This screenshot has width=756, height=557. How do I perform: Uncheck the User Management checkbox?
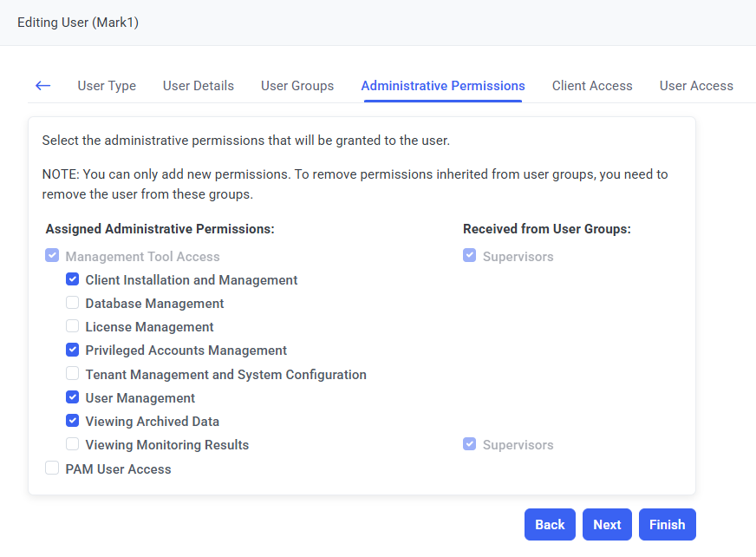pyautogui.click(x=73, y=398)
